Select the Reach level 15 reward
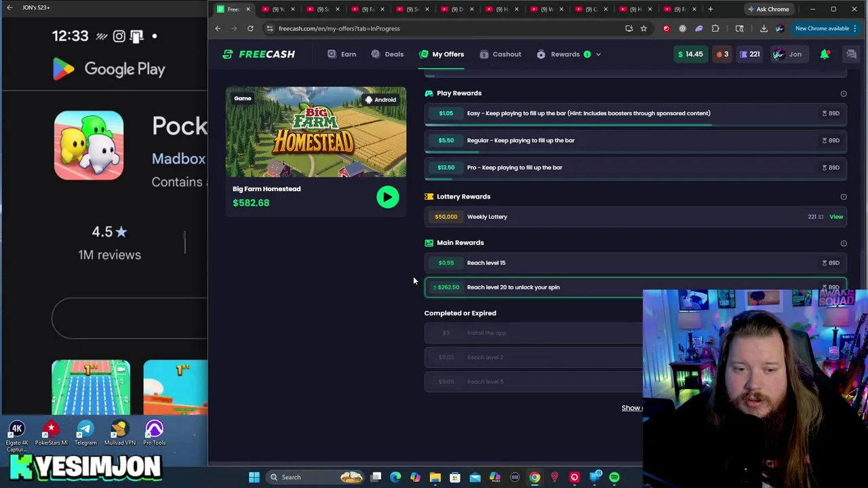The width and height of the screenshot is (868, 488). tap(635, 263)
